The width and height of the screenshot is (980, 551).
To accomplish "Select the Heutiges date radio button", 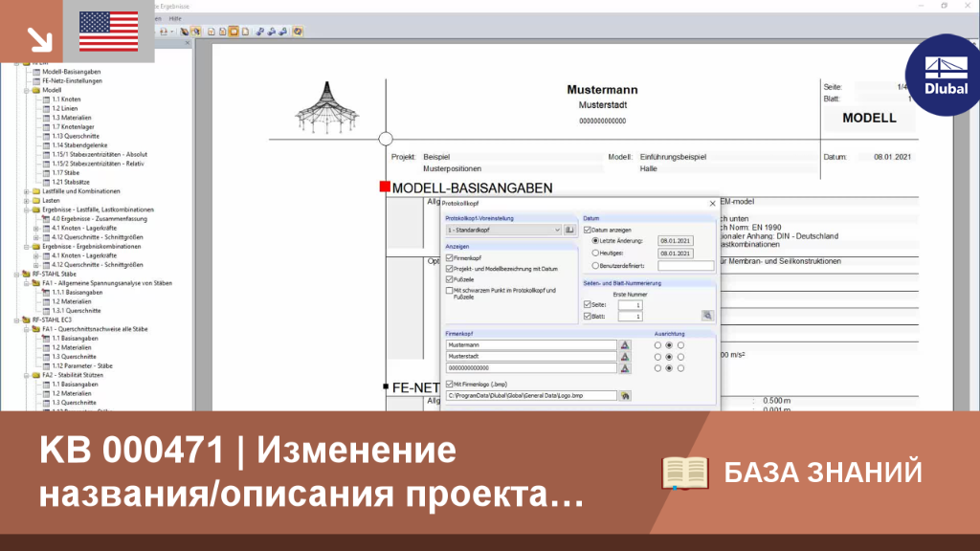I will [595, 253].
